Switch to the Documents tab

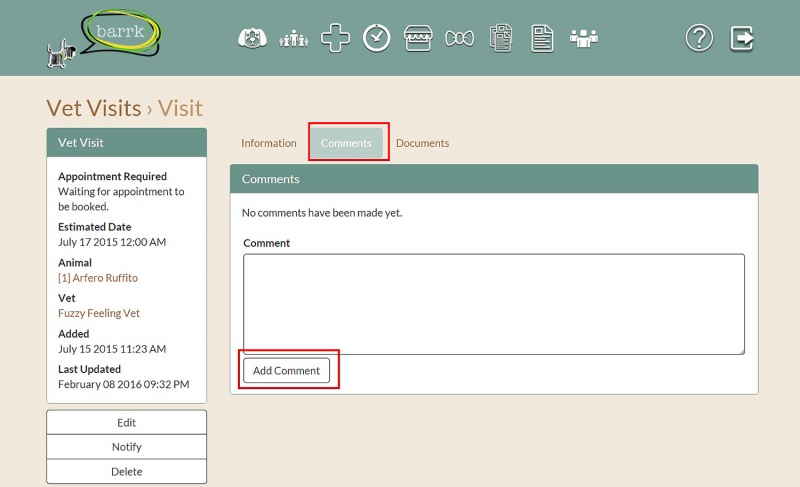click(x=422, y=143)
